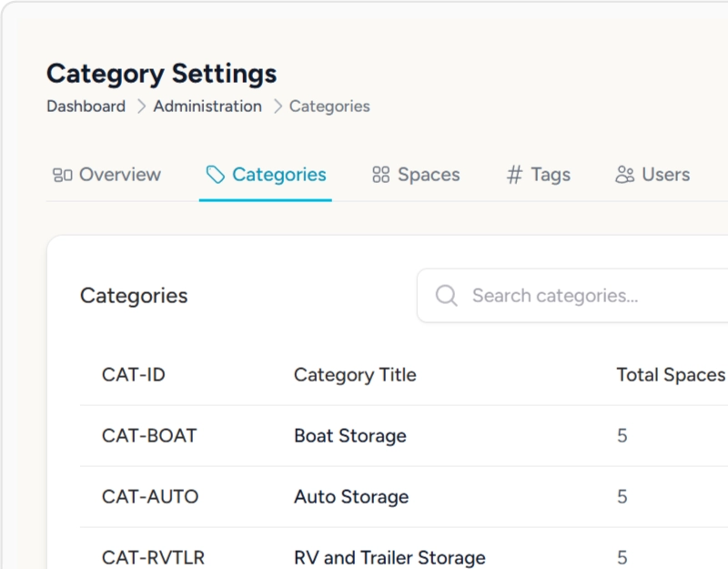Open Administration breadcrumb link

pyautogui.click(x=207, y=107)
